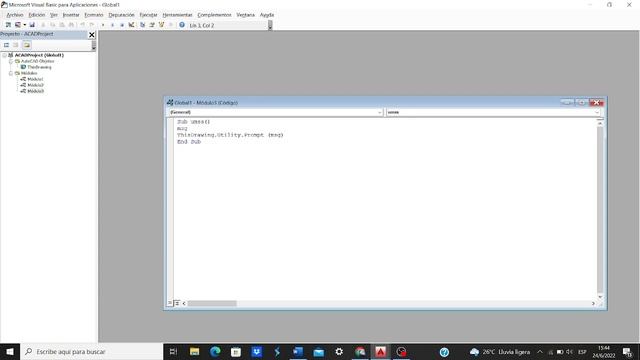
Task: Click the Find binoculars toolbar icon
Action: [71, 25]
